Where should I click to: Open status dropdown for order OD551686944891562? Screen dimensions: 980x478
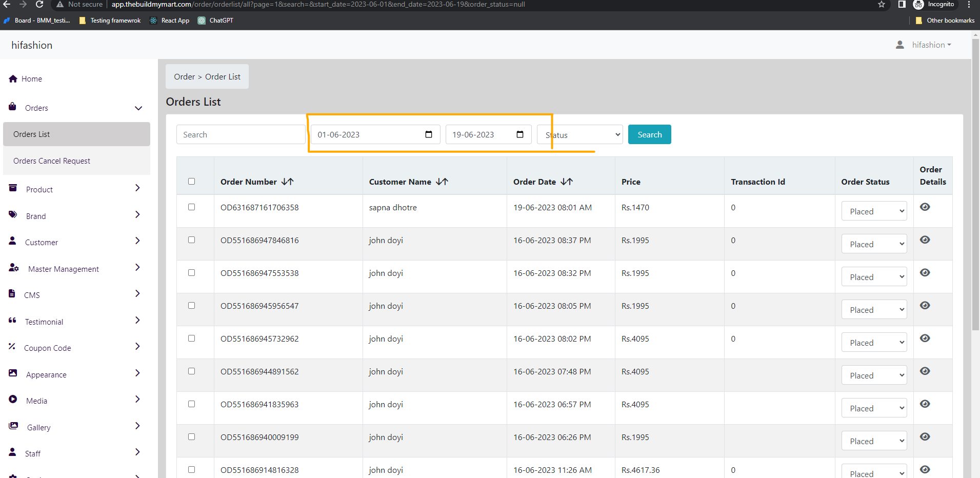pos(874,375)
